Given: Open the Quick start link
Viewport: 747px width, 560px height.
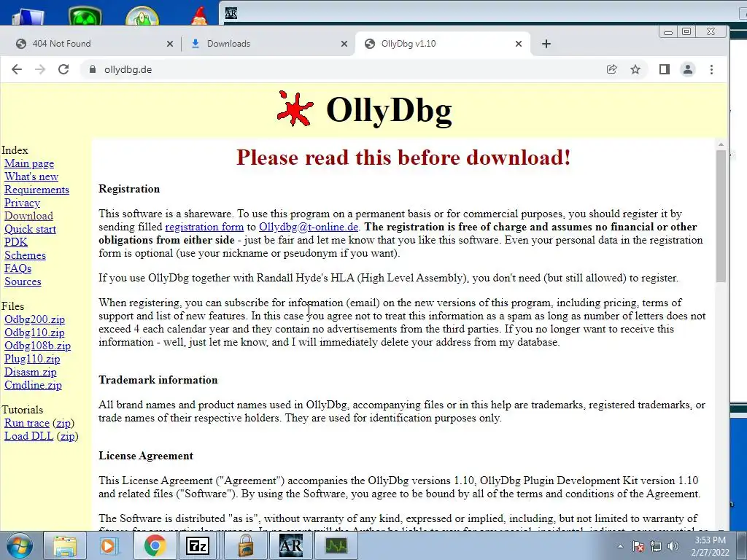Looking at the screenshot, I should coord(30,229).
